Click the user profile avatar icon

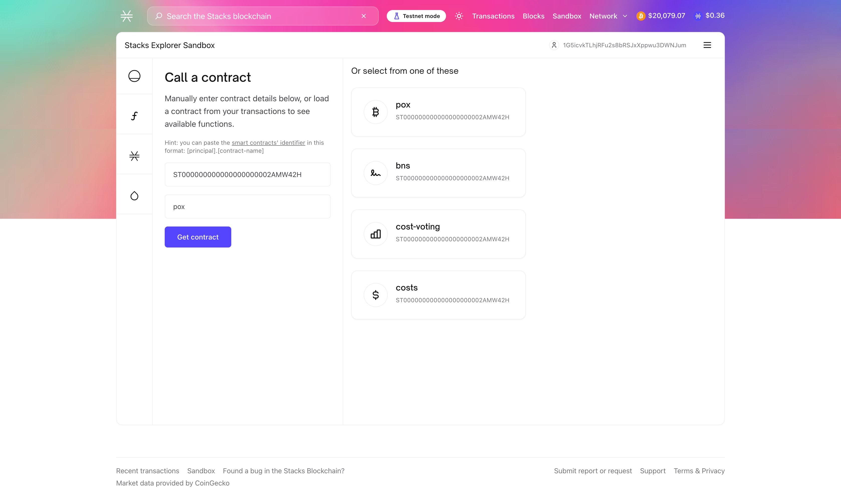tap(554, 45)
